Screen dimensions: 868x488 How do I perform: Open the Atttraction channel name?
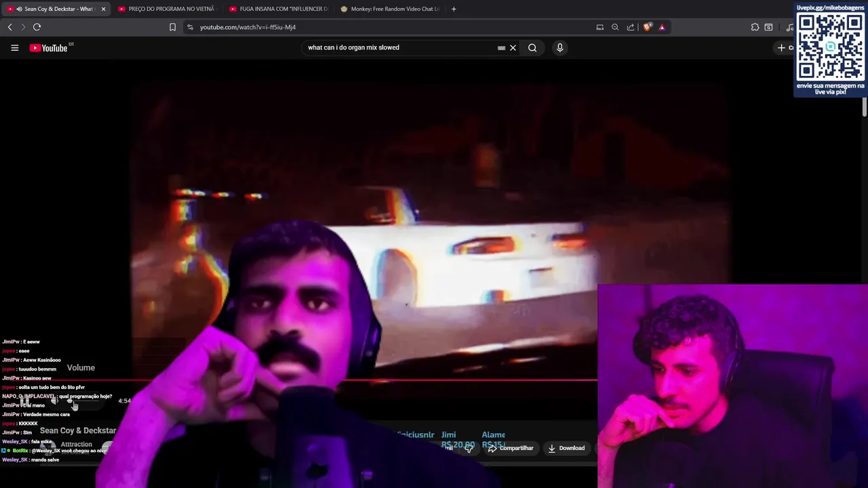click(x=76, y=445)
